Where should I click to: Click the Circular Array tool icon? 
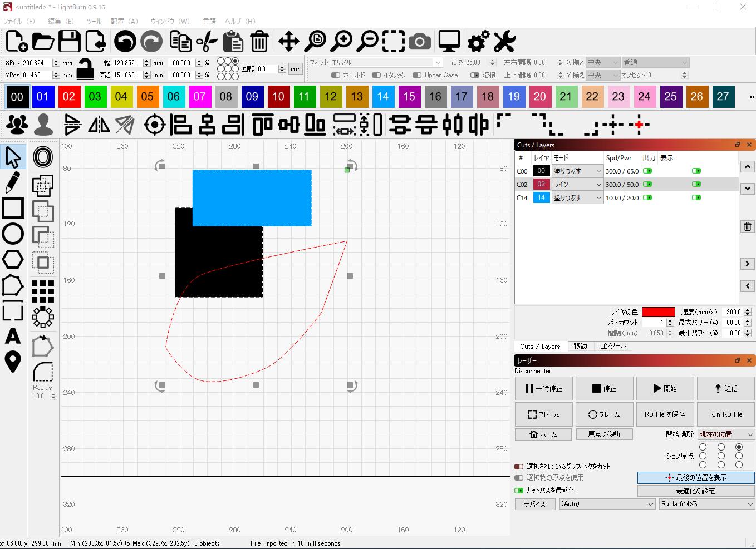pyautogui.click(x=43, y=318)
